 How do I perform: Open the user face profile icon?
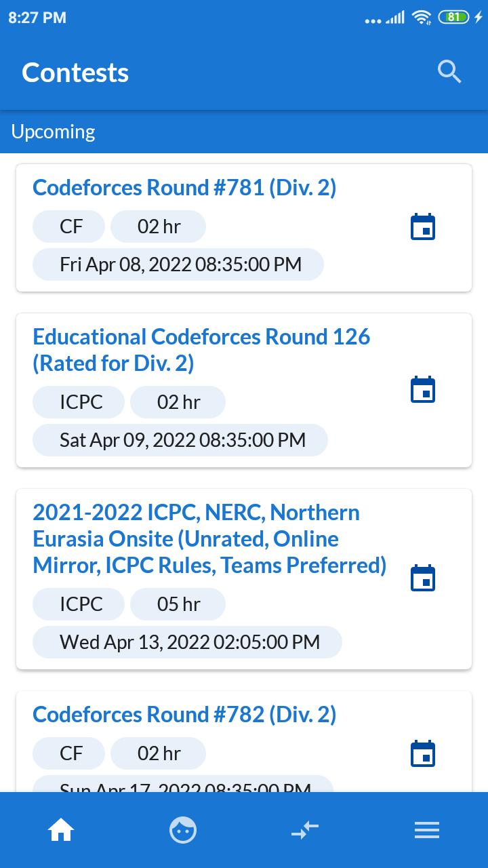[x=183, y=830]
